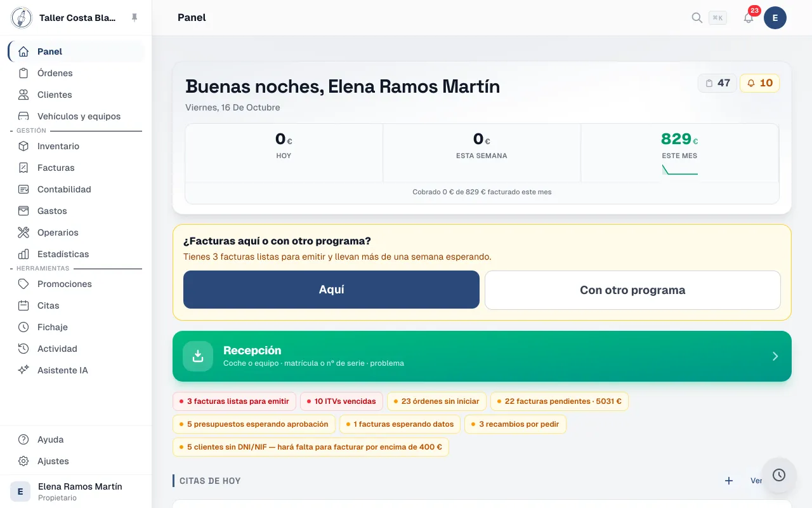Click the 22 facturas pendientes chip
This screenshot has height=508, width=812.
click(x=560, y=401)
